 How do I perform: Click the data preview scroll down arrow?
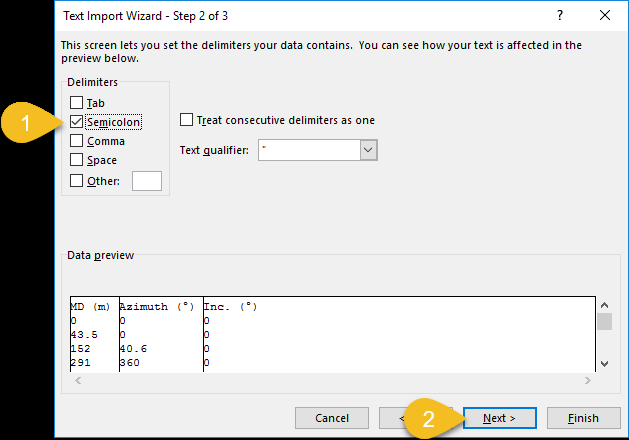(x=603, y=364)
